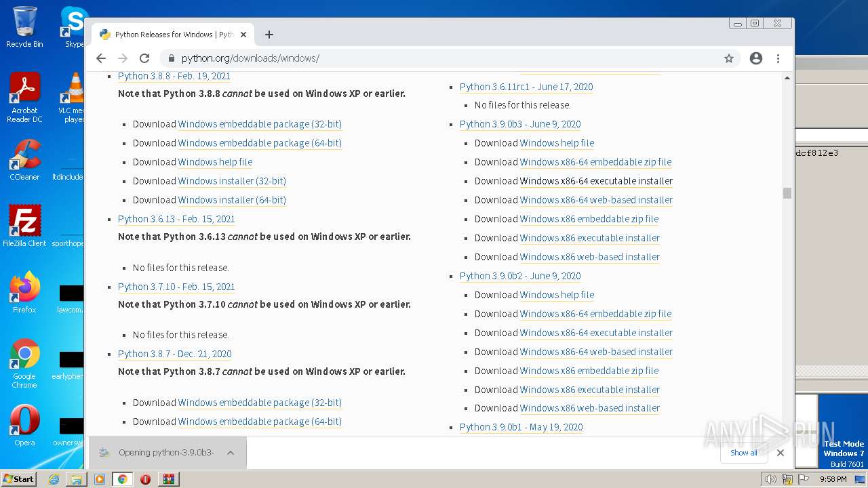Image resolution: width=868 pixels, height=488 pixels.
Task: Expand the python-3.9.0b3 download options chevron
Action: 231,453
